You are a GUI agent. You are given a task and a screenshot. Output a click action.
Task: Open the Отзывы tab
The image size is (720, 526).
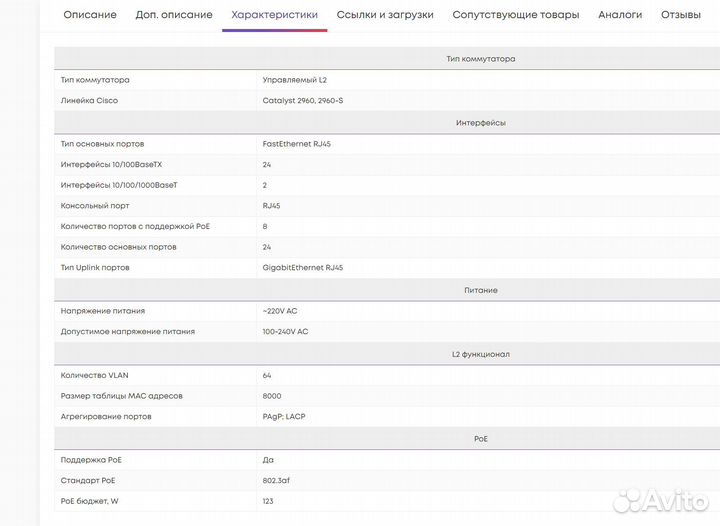681,15
